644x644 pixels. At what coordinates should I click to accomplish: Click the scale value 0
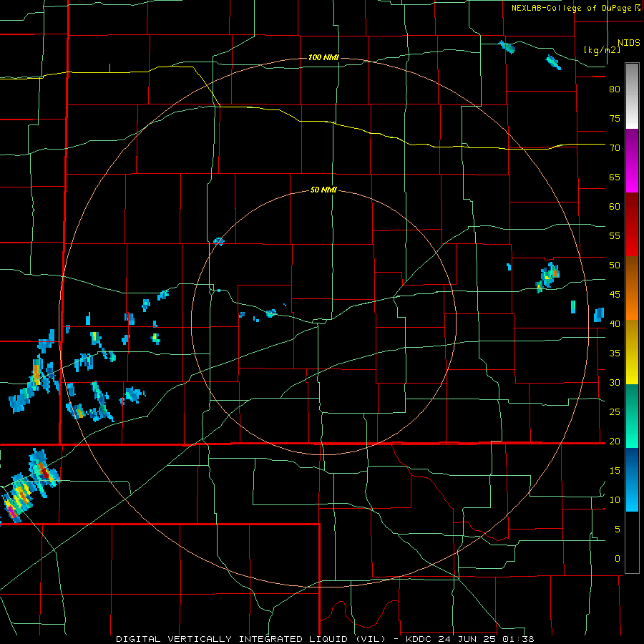point(618,559)
